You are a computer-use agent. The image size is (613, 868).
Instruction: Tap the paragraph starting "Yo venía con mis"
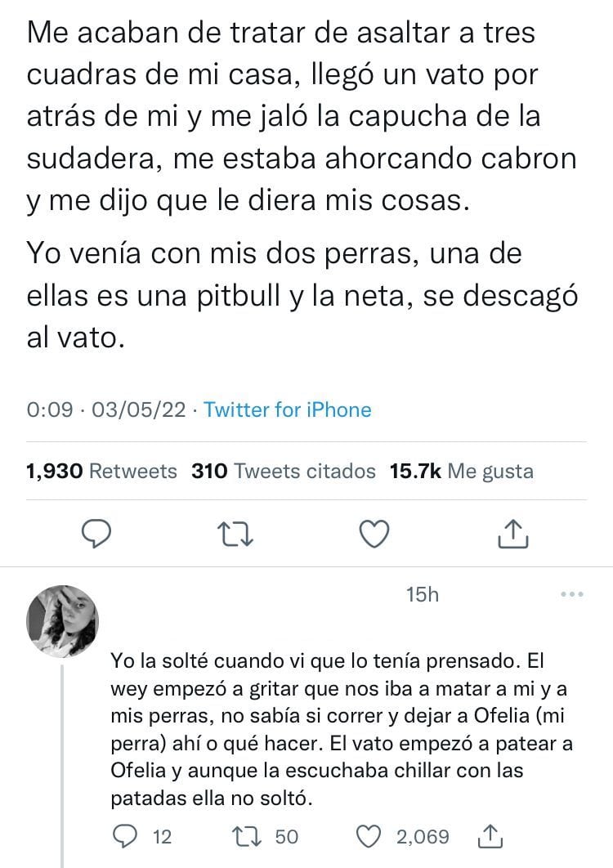click(x=302, y=296)
